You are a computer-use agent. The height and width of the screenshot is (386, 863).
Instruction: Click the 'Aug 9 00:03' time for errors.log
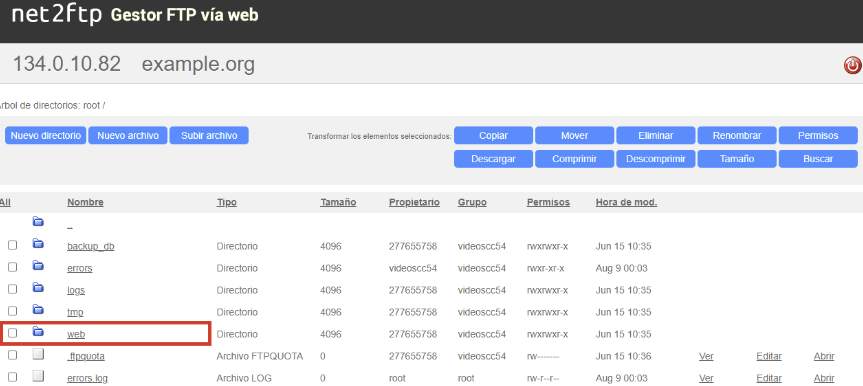point(621,378)
